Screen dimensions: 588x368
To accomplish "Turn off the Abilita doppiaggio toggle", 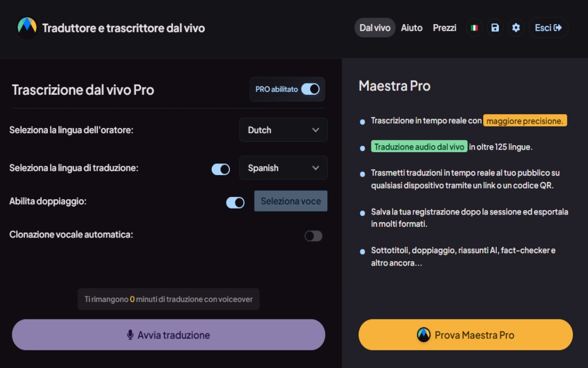I will coord(235,203).
